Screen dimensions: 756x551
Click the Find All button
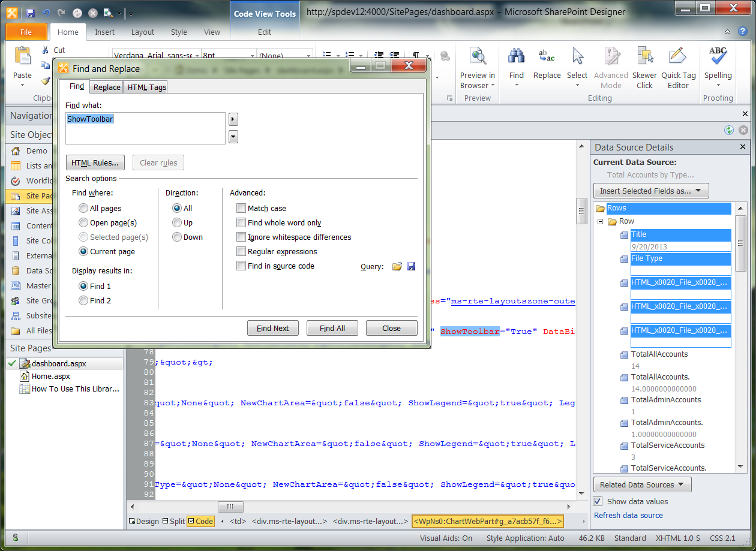click(332, 328)
